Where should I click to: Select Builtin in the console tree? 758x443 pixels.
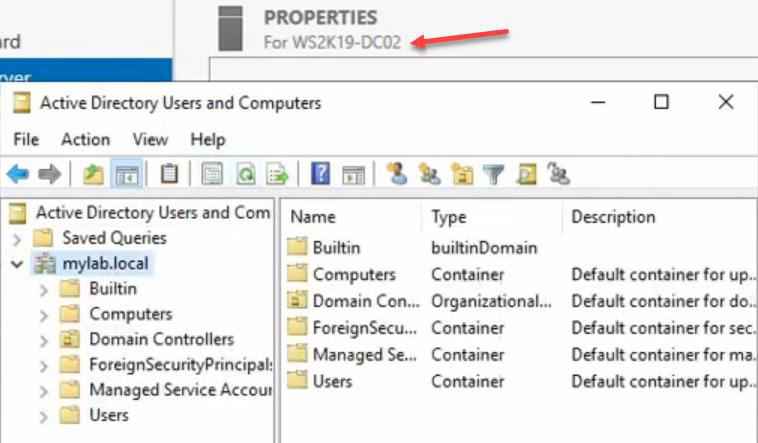click(x=113, y=289)
